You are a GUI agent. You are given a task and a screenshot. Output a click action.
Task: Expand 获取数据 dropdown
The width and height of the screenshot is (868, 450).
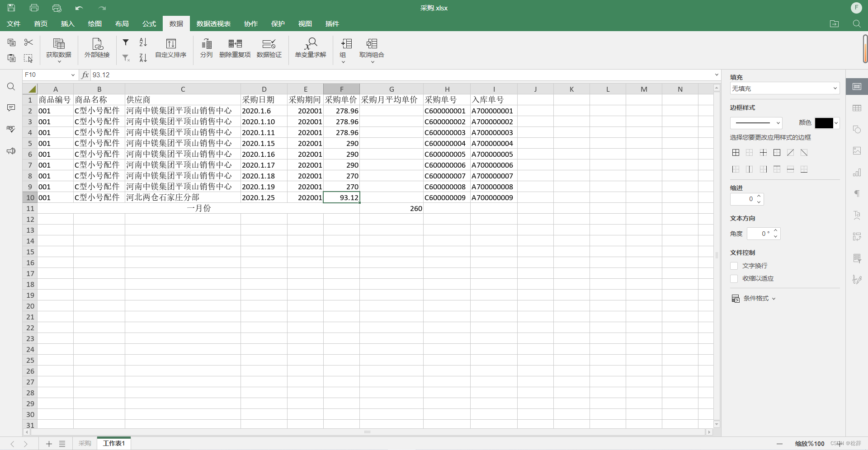pos(59,61)
